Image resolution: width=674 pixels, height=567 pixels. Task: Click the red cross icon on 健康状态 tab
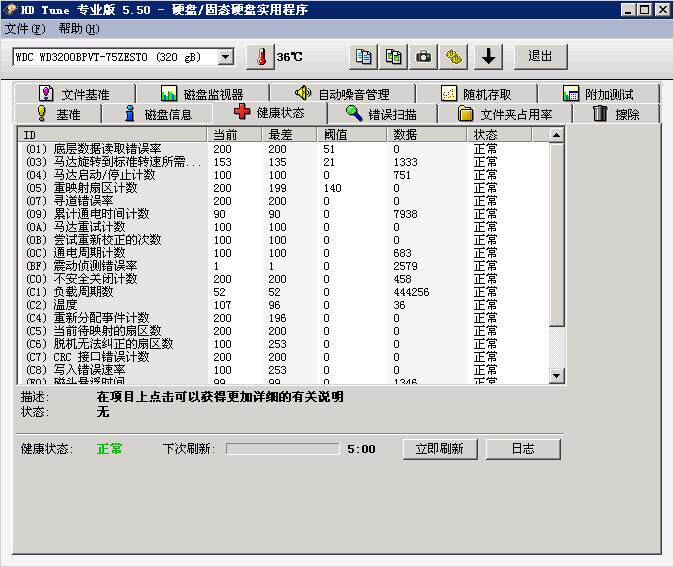click(242, 111)
